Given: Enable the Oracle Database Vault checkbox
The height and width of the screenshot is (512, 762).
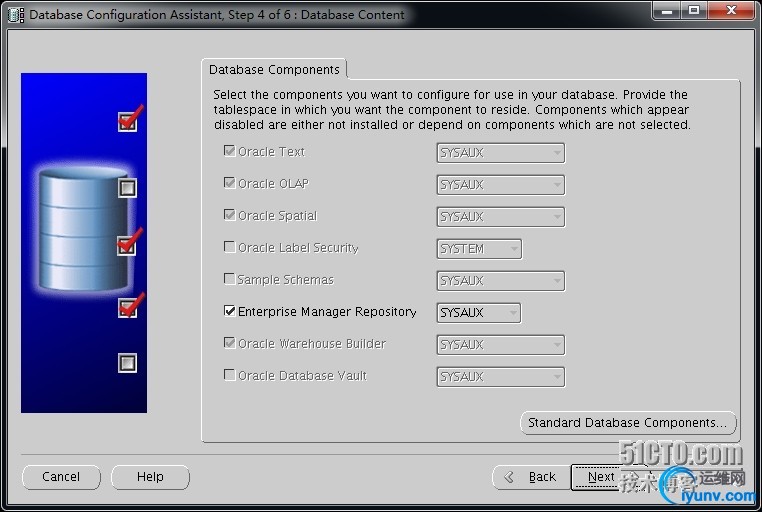Looking at the screenshot, I should [x=229, y=375].
